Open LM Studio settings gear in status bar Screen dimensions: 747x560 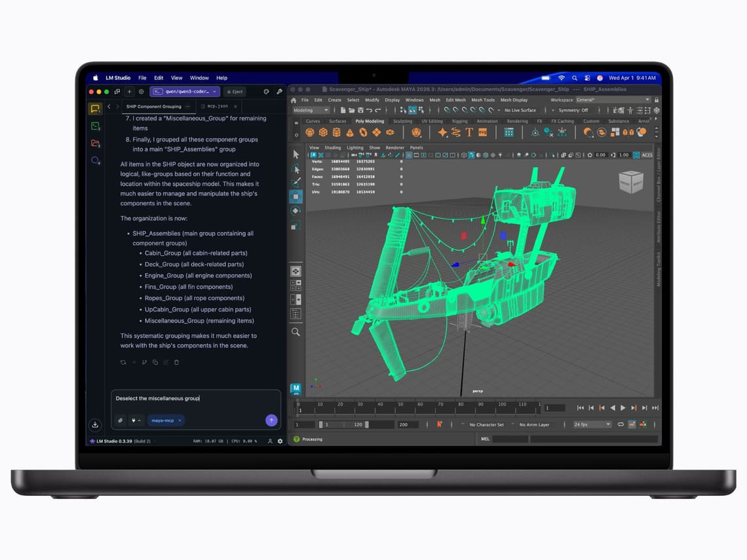pos(280,441)
